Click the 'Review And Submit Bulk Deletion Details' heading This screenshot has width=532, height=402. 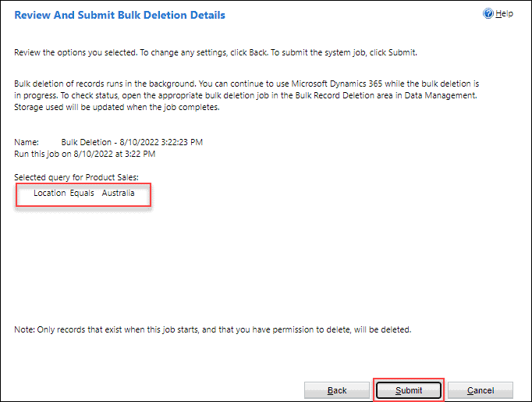(120, 16)
